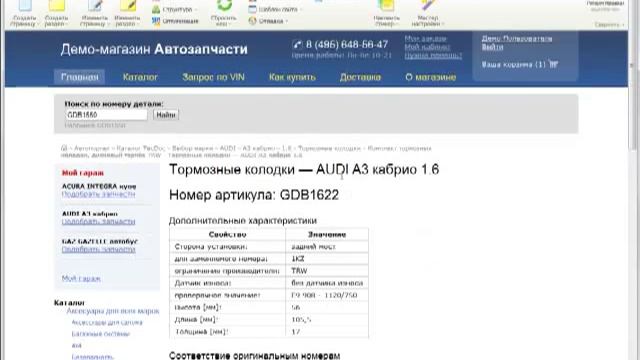Open the Доставка navigation tab
The height and width of the screenshot is (360, 640).
[360, 77]
